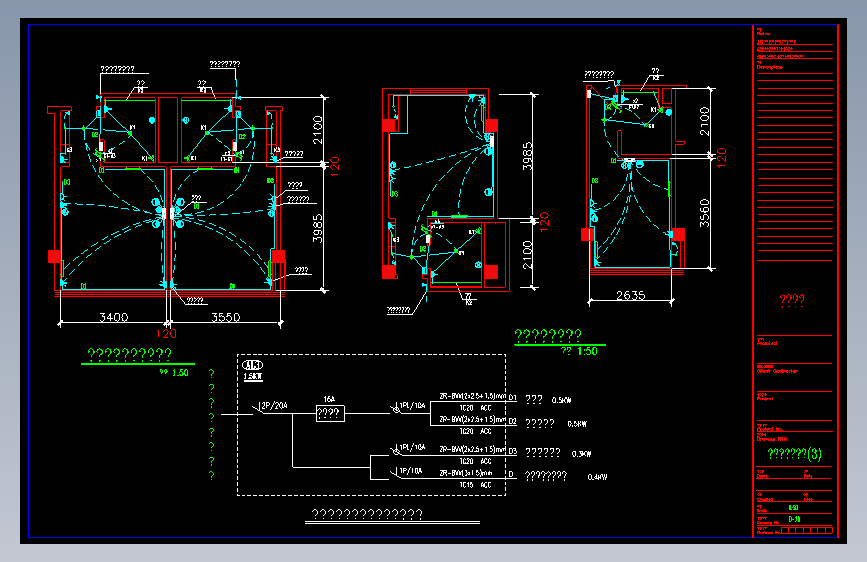This screenshot has width=867, height=562.
Task: Select the underlined title below the schematic
Action: click(367, 514)
